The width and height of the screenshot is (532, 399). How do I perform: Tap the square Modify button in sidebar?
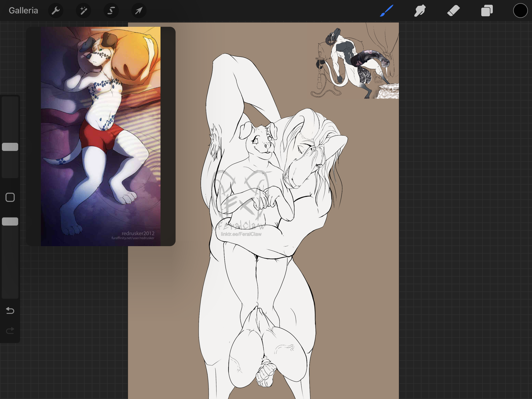click(x=10, y=197)
